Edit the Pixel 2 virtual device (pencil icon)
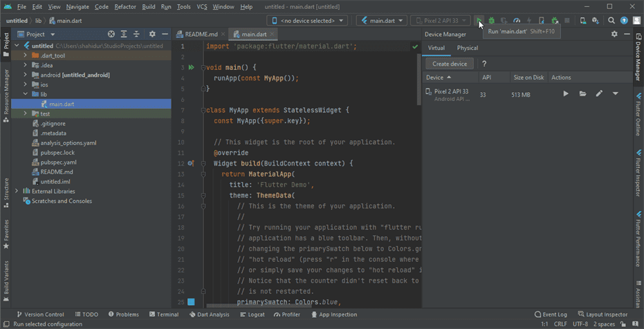 point(599,94)
